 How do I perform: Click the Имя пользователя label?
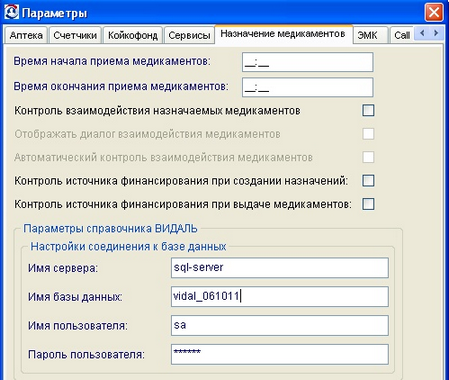coord(78,325)
